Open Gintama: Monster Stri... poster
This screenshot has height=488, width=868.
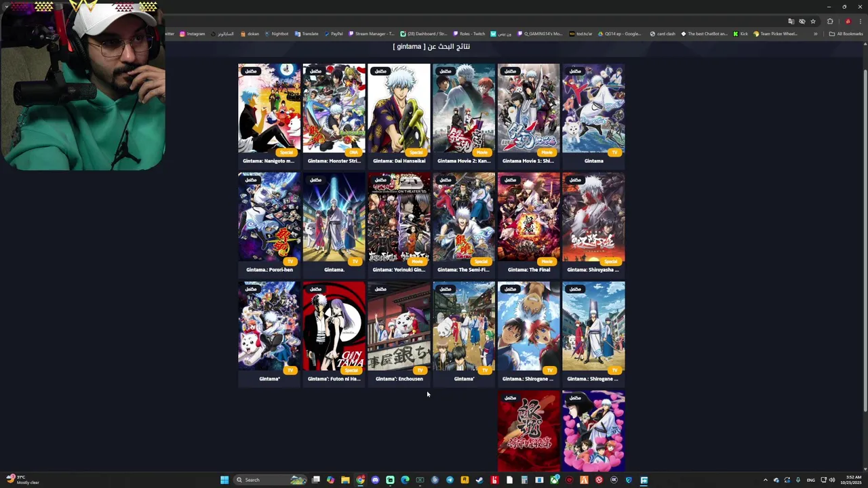[334, 108]
